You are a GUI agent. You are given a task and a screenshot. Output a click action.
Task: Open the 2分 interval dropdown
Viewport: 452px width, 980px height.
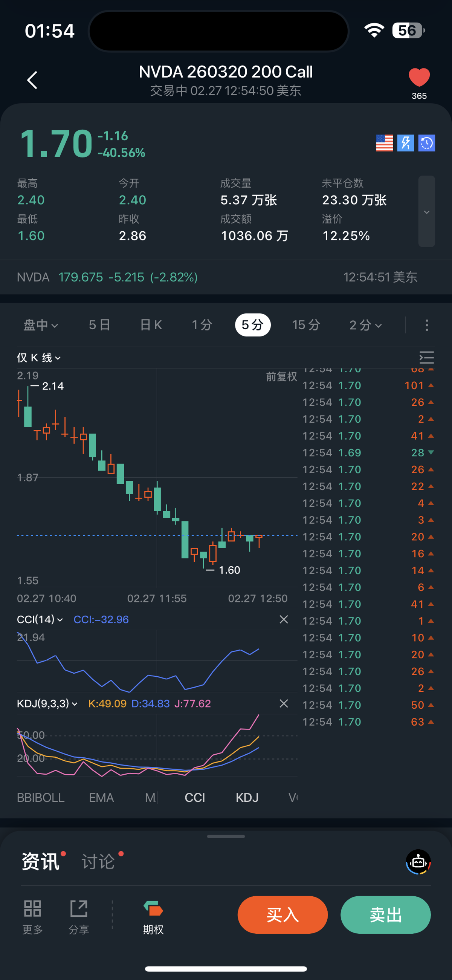point(365,325)
